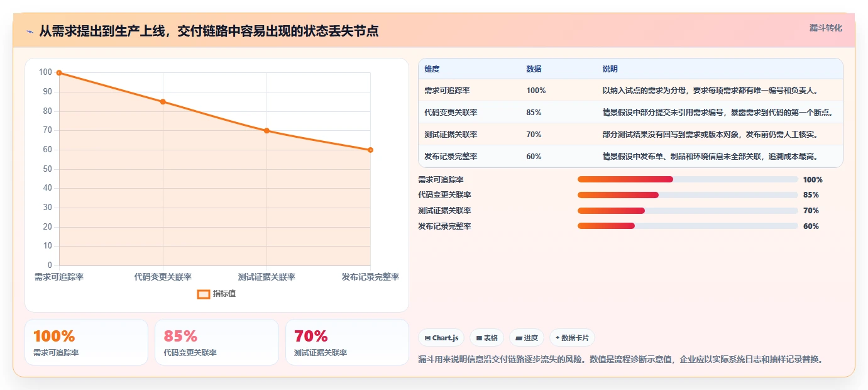Click the 发布记录完整率 label on the chart x-axis
Viewport: 868px width, 390px height.
point(370,277)
